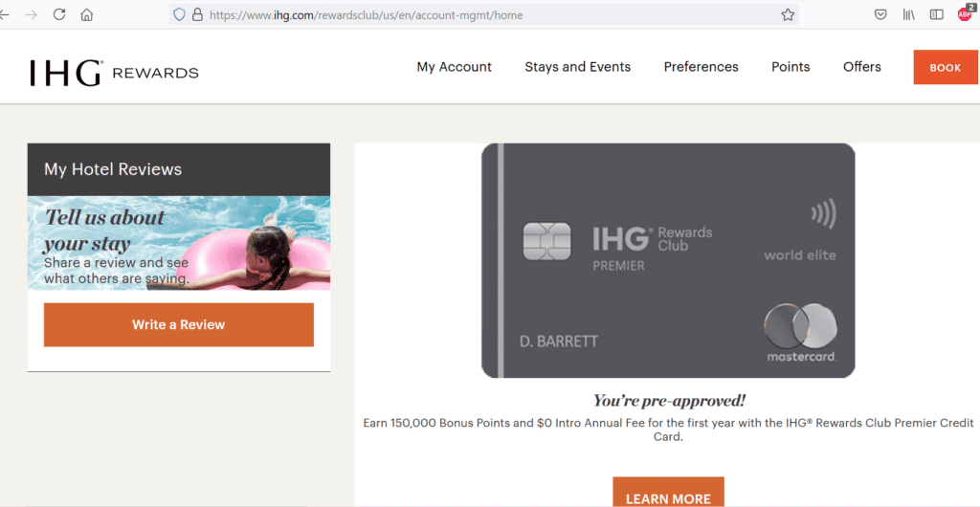Image resolution: width=980 pixels, height=507 pixels.
Task: Click the IHG Premier credit card image
Action: pyautogui.click(x=668, y=260)
